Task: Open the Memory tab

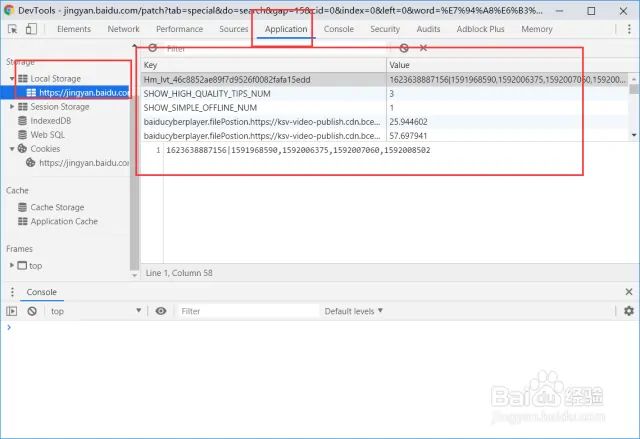Action: [537, 29]
